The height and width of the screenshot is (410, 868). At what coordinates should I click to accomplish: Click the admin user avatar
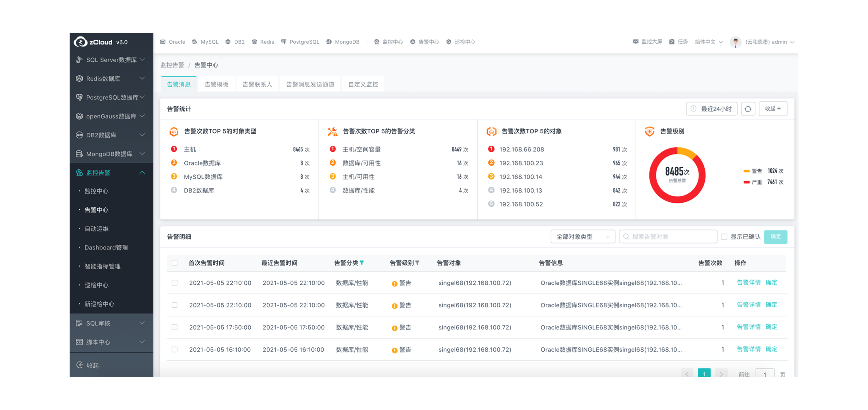tap(735, 42)
